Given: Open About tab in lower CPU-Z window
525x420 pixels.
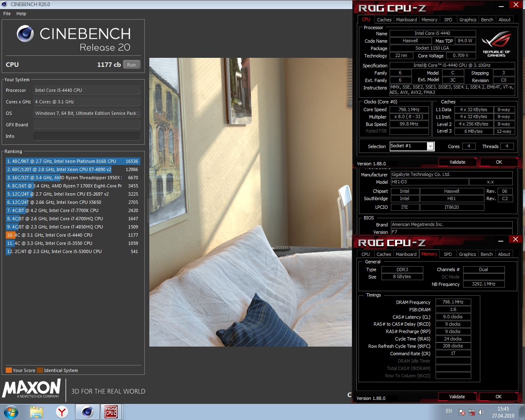Looking at the screenshot, I should (x=504, y=254).
